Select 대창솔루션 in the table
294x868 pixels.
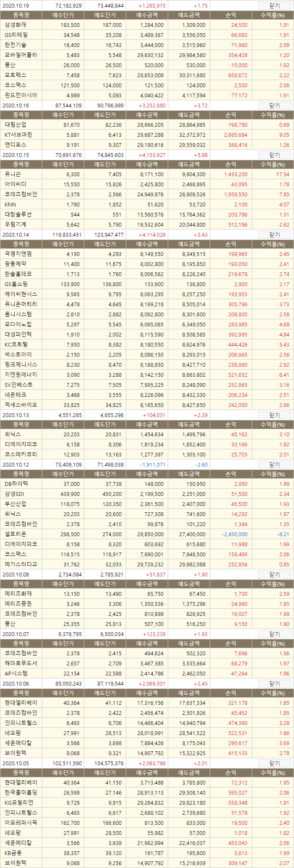click(18, 214)
